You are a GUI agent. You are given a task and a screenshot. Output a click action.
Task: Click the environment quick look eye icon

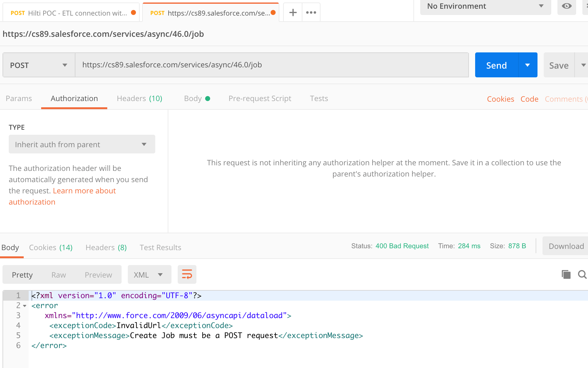566,6
